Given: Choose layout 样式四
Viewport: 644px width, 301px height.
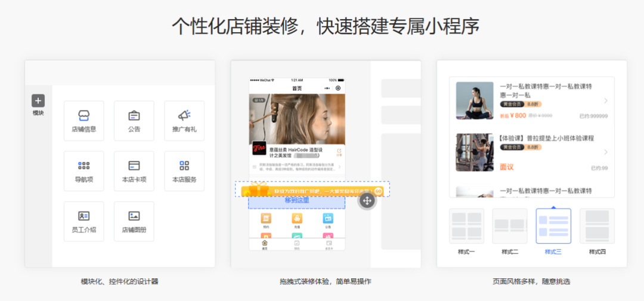Looking at the screenshot, I should [597, 226].
